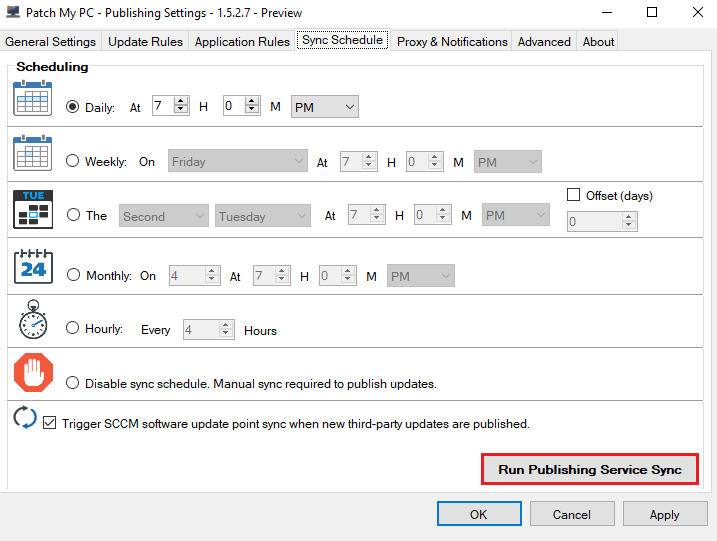Click the Patch My PC title bar icon

coord(13,12)
